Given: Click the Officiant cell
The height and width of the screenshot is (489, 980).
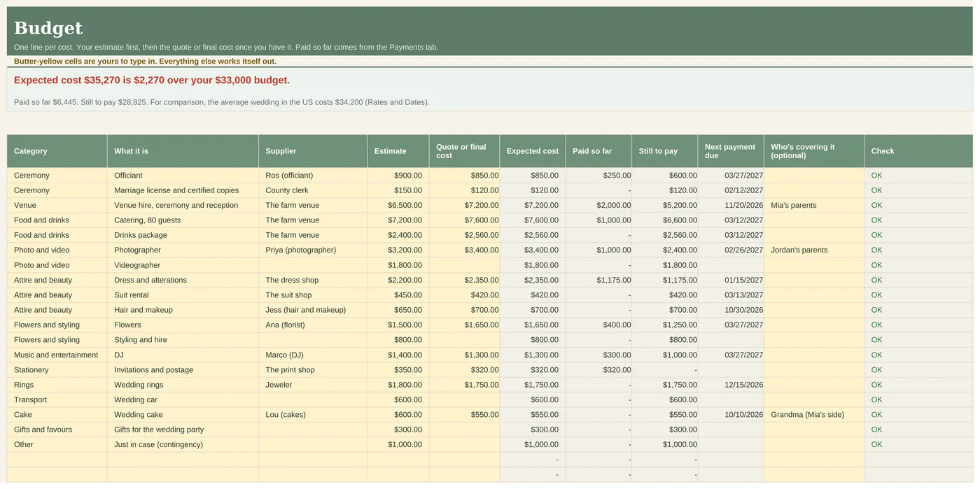Looking at the screenshot, I should point(183,176).
